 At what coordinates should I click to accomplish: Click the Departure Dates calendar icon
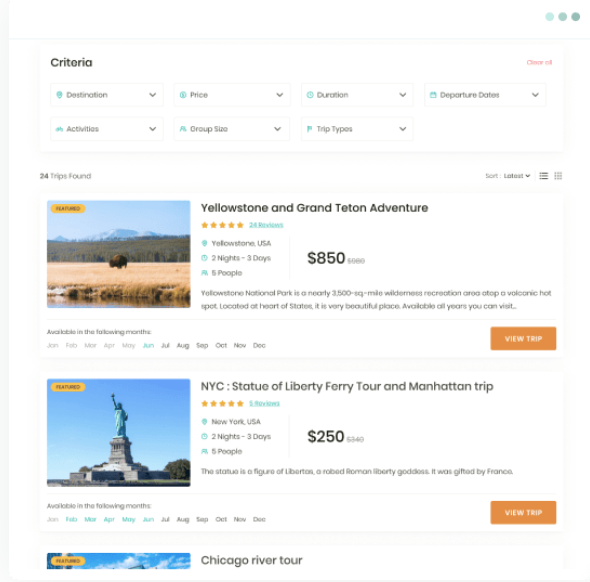(433, 95)
